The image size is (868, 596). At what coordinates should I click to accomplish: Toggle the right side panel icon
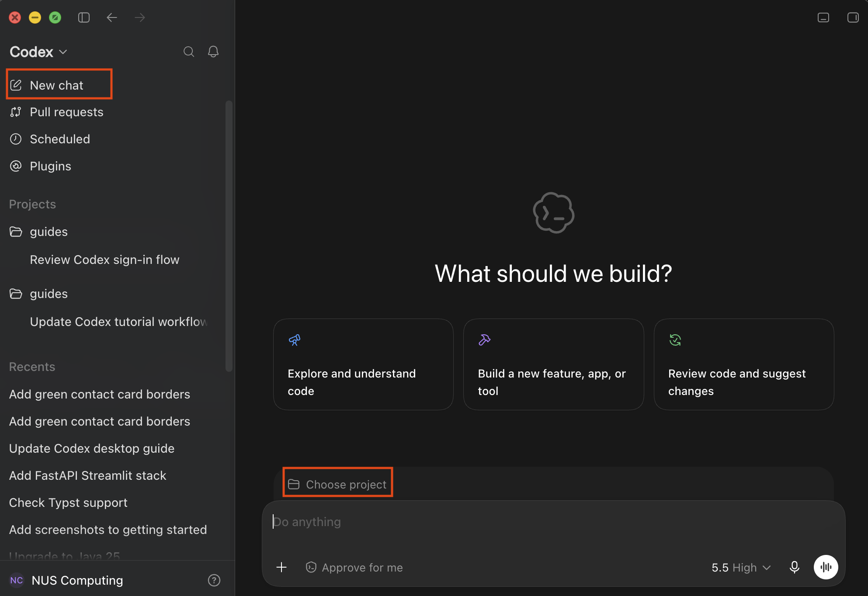pos(853,17)
